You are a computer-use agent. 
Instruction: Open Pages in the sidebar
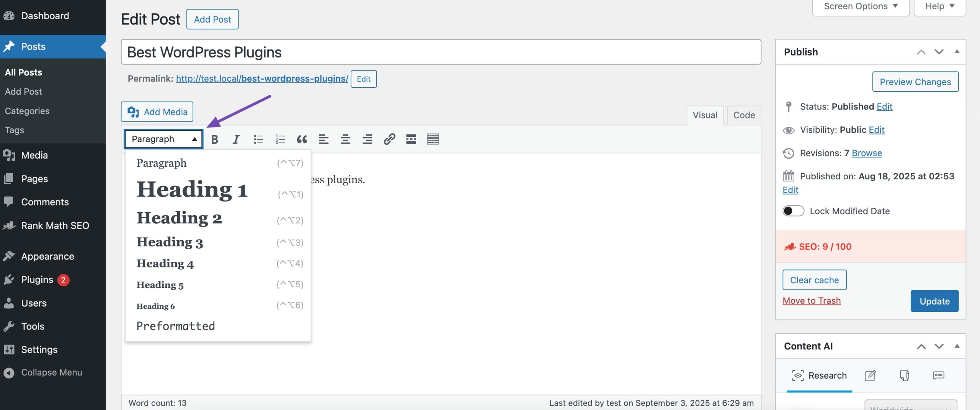coord(53,179)
